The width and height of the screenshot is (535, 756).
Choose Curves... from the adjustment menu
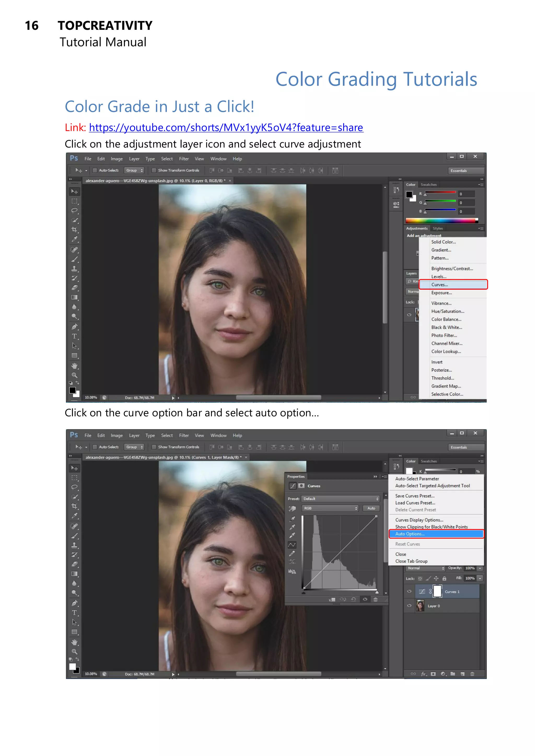453,284
